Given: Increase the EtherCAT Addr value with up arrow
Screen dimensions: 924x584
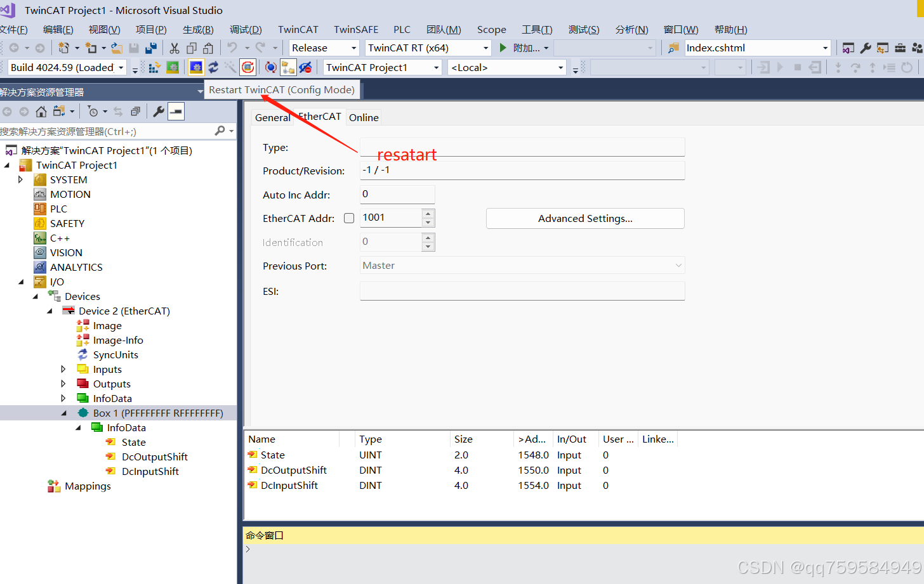Looking at the screenshot, I should pos(428,214).
